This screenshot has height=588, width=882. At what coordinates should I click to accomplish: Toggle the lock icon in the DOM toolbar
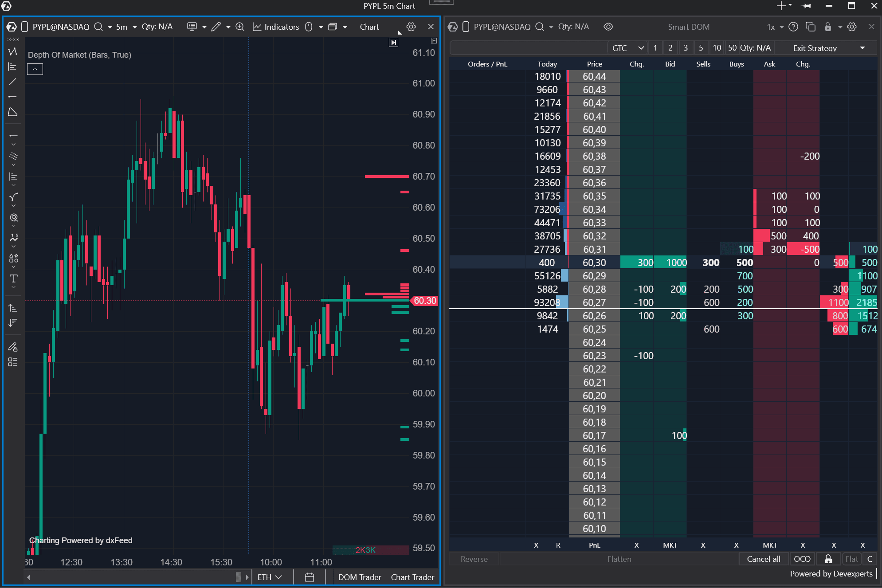pyautogui.click(x=828, y=27)
